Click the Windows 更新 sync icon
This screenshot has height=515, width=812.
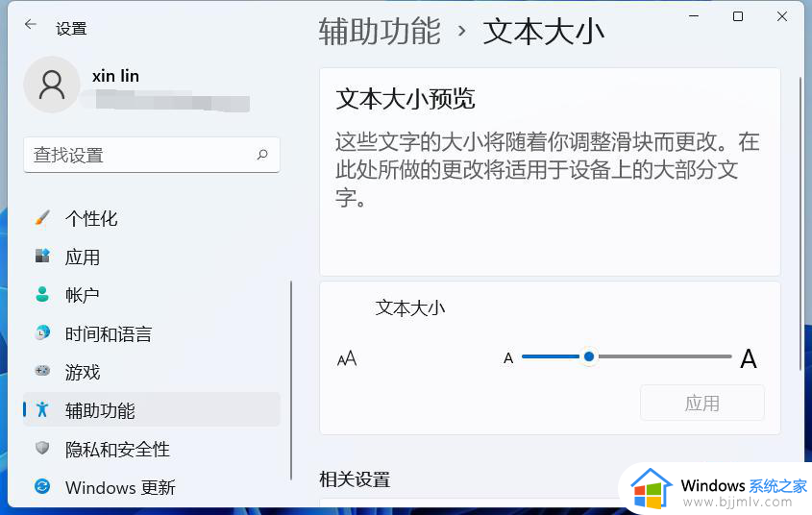[42, 486]
